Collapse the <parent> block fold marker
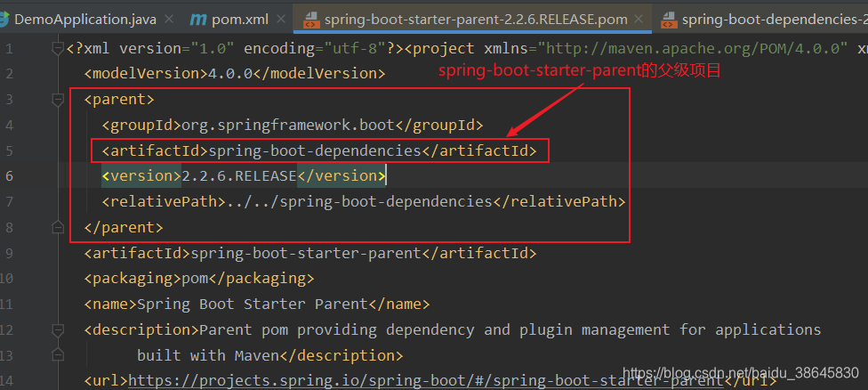Screen dimensions: 868x390 [x=58, y=100]
